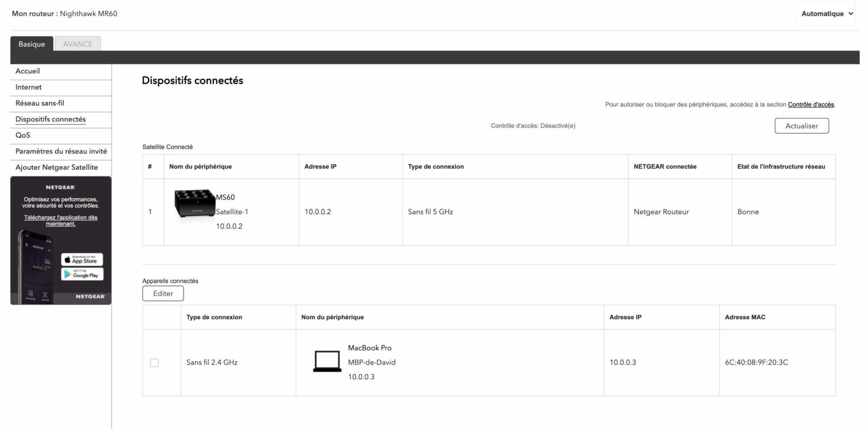
Task: Open Accueil in the sidebar
Action: (x=61, y=71)
